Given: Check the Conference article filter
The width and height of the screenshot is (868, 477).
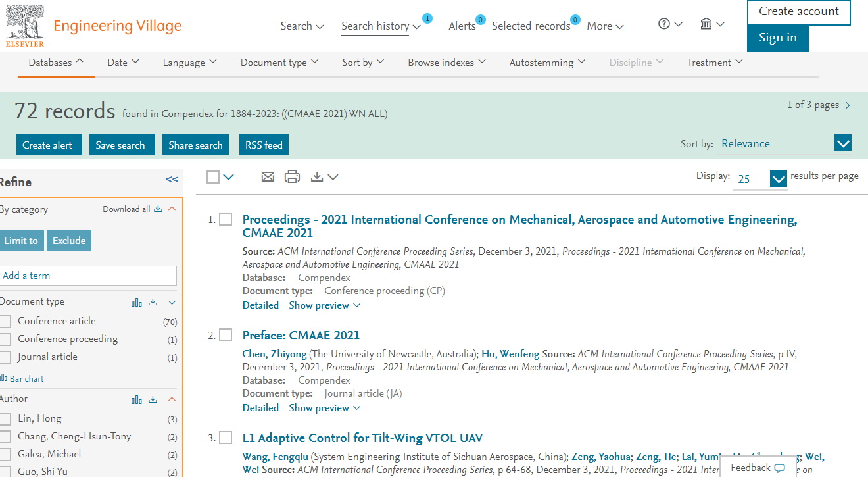Looking at the screenshot, I should pyautogui.click(x=6, y=322).
